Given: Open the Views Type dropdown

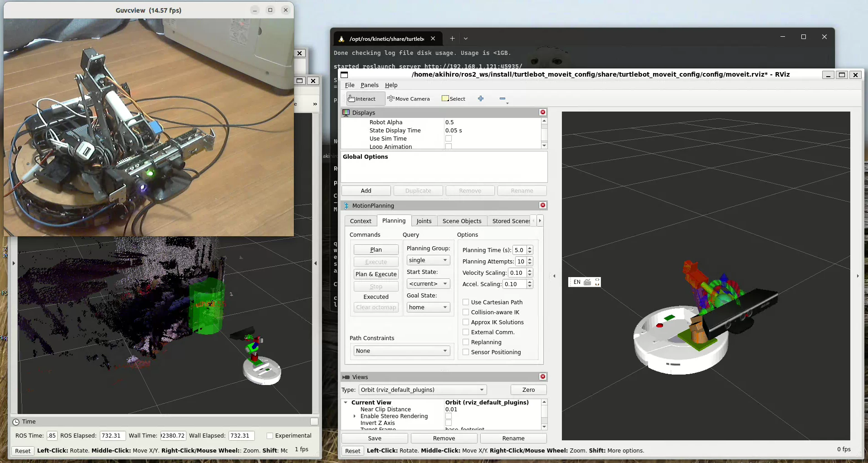Looking at the screenshot, I should tap(423, 390).
